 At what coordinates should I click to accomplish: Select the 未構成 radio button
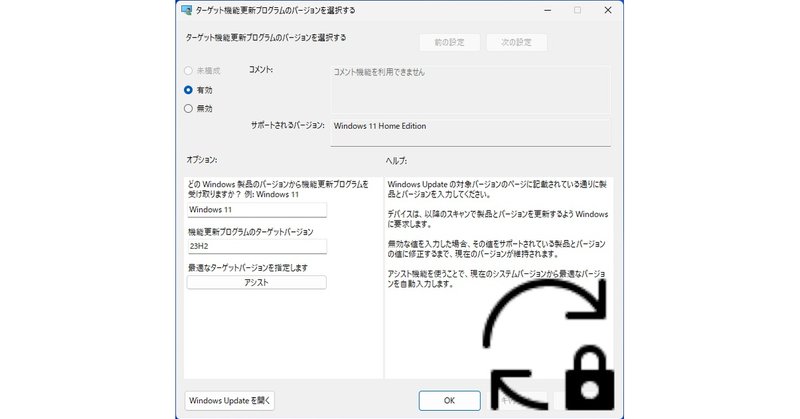(188, 71)
